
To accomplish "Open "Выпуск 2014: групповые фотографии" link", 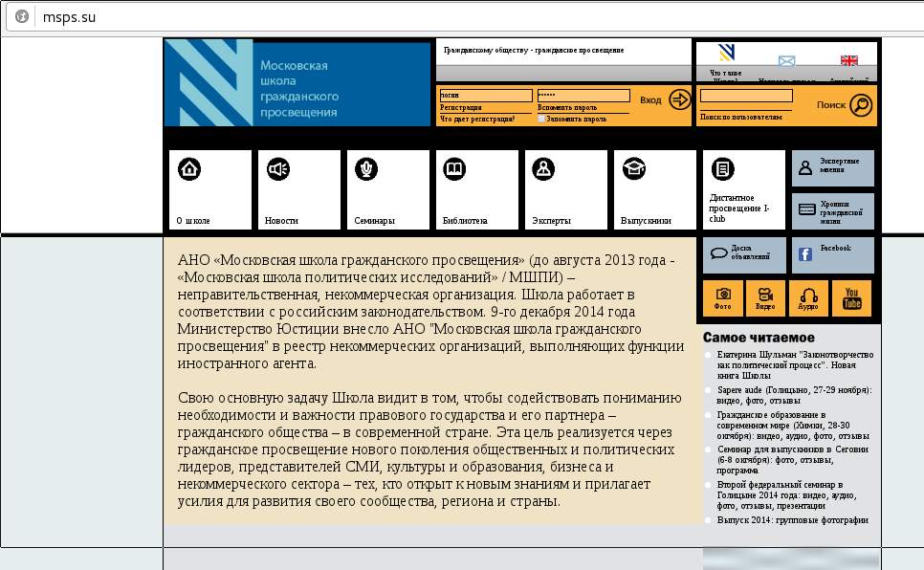I will 792,520.
